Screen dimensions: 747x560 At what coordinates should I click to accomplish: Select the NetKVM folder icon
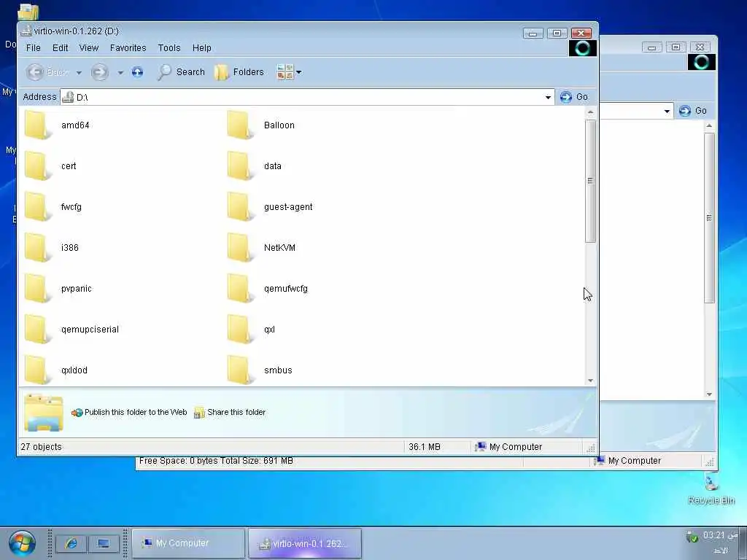(x=239, y=248)
